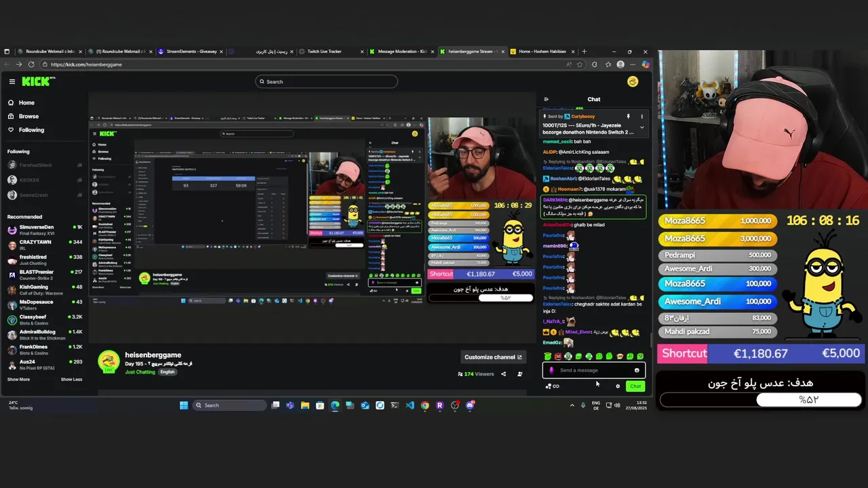This screenshot has height=488, width=868.
Task: Open the user profile avatar menu
Action: (633, 81)
